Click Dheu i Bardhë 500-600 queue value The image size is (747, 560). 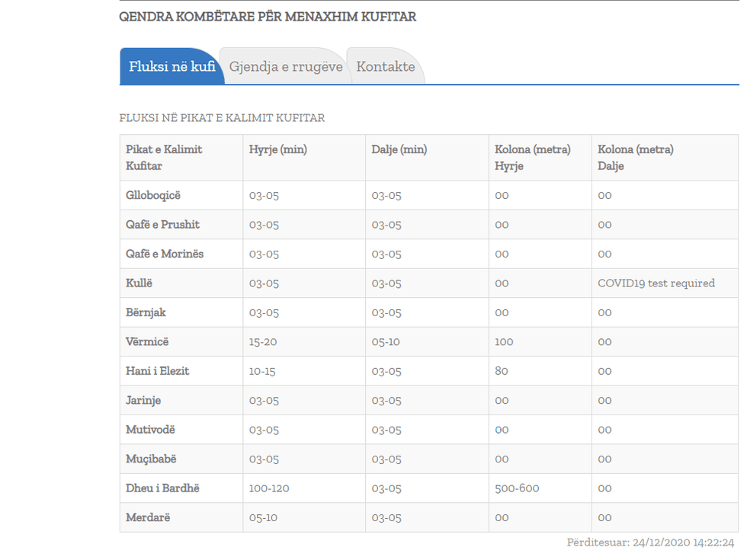pos(517,488)
